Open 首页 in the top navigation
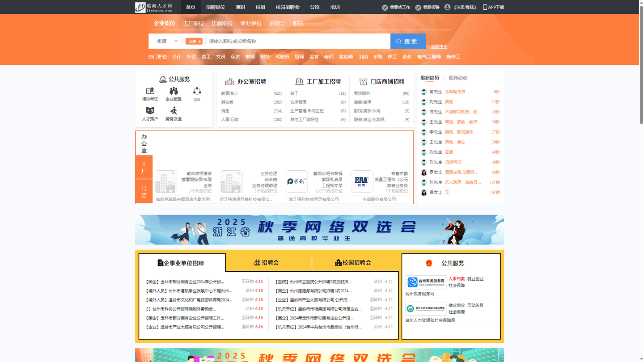 pyautogui.click(x=191, y=7)
